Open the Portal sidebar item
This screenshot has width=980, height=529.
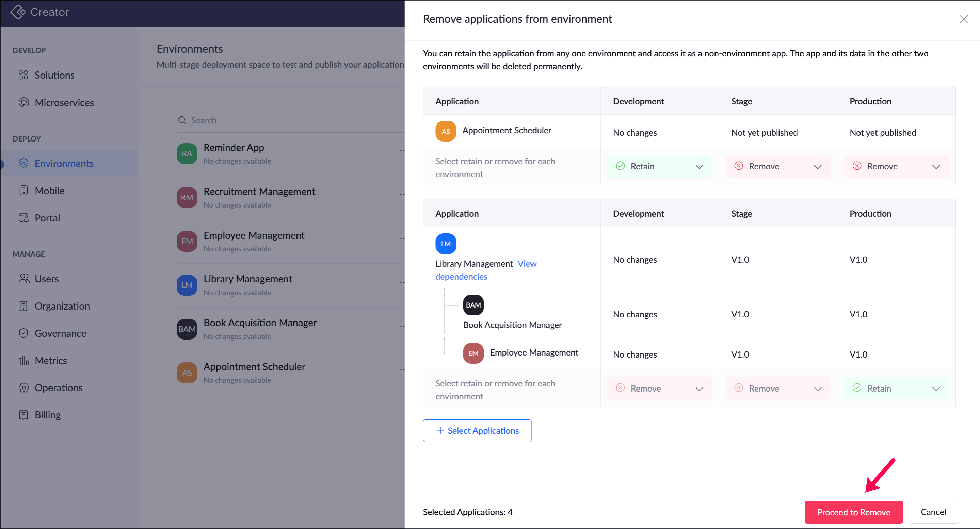click(47, 218)
